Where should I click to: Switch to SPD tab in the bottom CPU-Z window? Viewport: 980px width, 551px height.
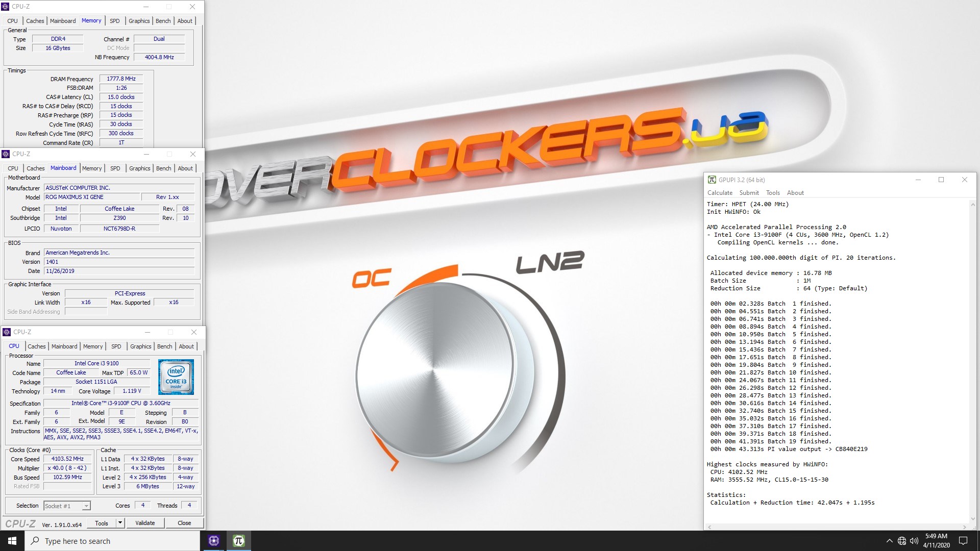(x=116, y=346)
